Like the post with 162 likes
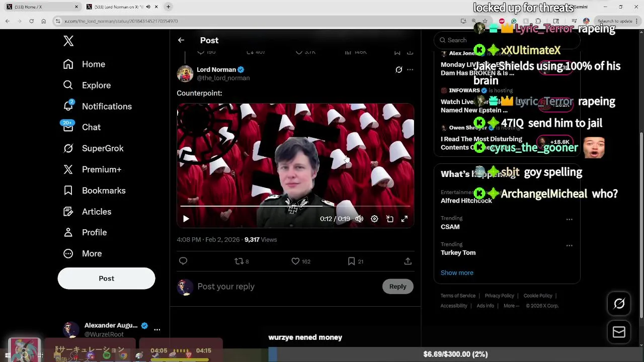This screenshot has height=362, width=644. (301, 261)
